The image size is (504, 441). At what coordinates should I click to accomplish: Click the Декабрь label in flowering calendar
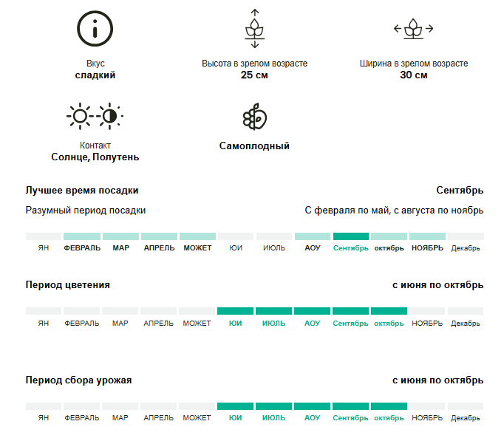click(465, 324)
